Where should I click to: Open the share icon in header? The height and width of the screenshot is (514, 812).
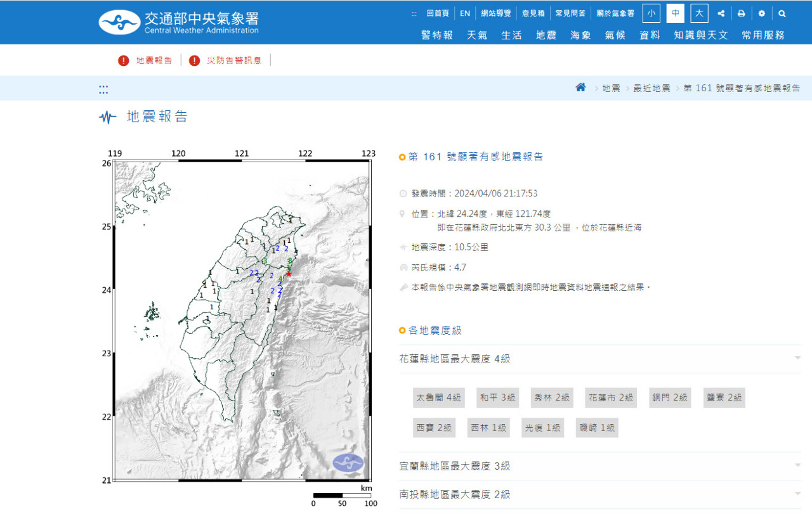click(721, 13)
